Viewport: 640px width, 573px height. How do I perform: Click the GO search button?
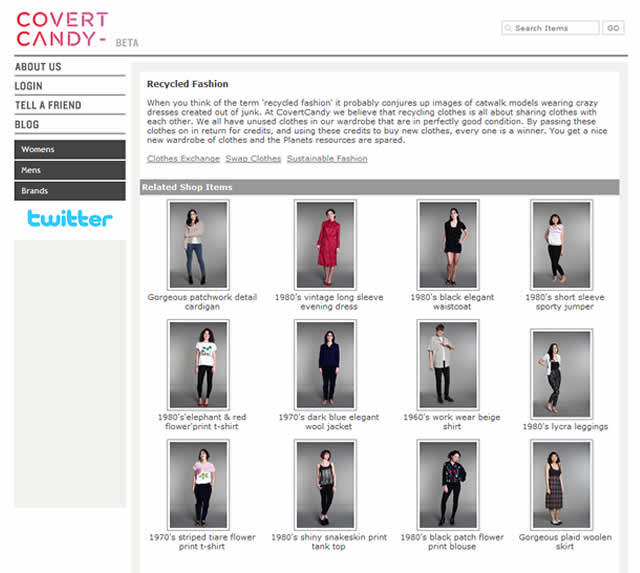click(x=613, y=28)
